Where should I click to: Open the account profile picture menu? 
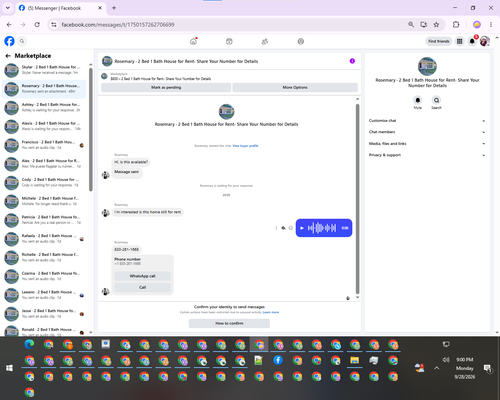tap(485, 41)
